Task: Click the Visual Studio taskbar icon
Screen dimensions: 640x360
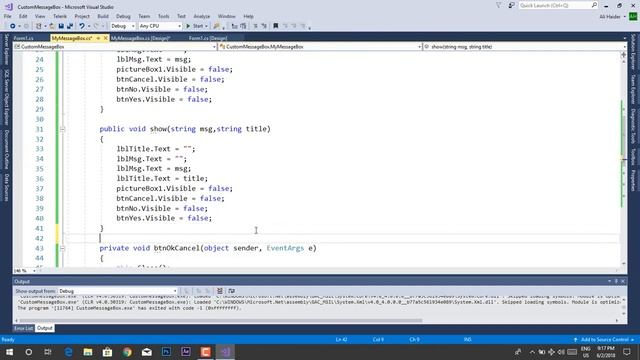Action: click(x=225, y=352)
